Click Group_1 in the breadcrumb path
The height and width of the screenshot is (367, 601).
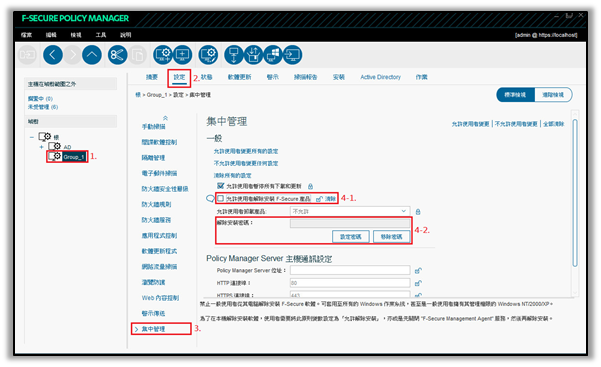tap(157, 95)
